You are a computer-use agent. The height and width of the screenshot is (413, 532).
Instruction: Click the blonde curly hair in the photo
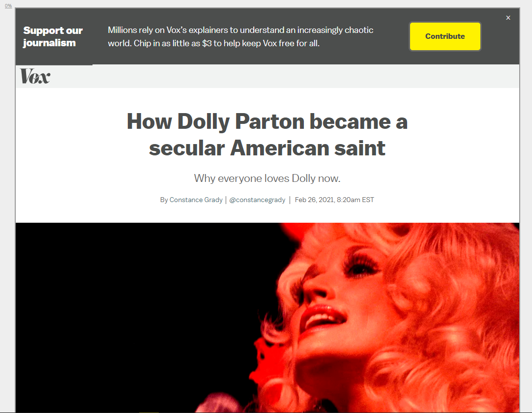[458, 305]
